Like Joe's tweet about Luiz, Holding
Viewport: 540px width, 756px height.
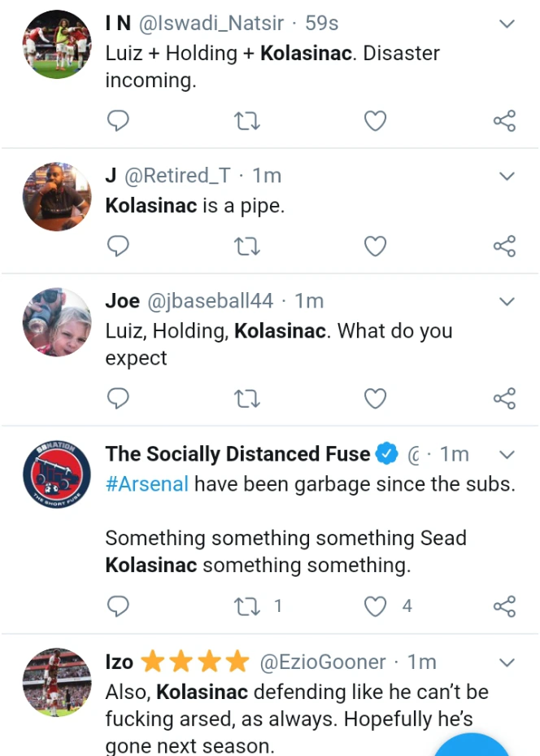coord(375,398)
